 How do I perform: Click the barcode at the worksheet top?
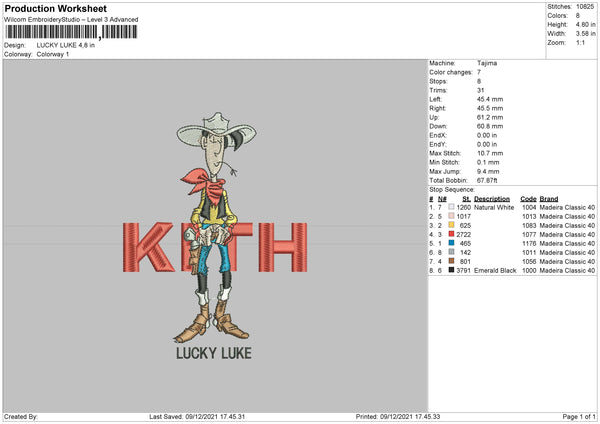[x=71, y=32]
